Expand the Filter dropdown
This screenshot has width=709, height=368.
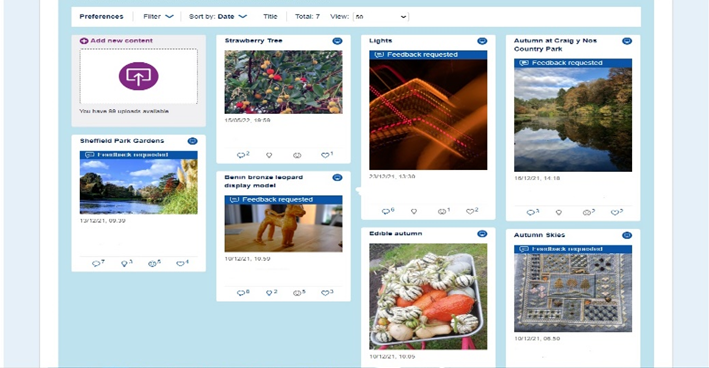tap(158, 16)
